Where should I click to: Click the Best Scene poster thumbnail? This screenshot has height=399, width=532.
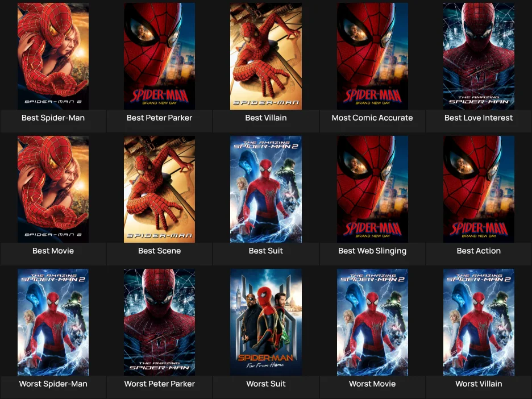pos(160,189)
